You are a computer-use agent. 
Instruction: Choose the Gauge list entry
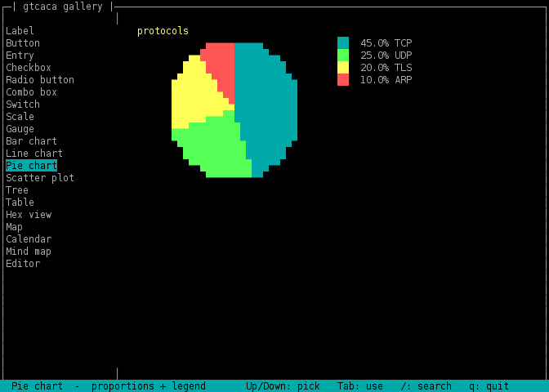(x=20, y=129)
